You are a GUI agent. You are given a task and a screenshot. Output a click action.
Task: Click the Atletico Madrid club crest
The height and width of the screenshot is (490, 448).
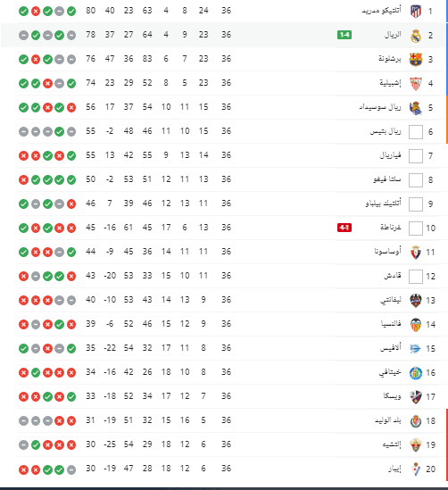(x=416, y=12)
